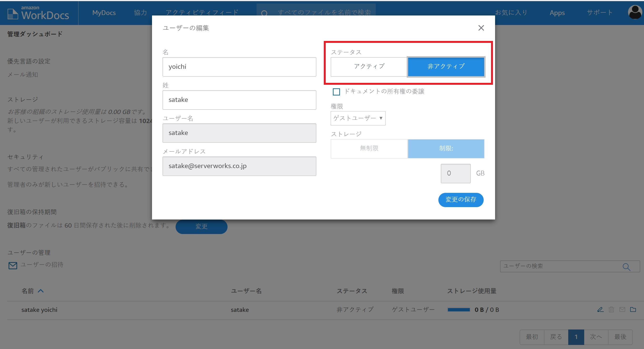Click 権限 column header
This screenshot has width=644, height=349.
coord(397,291)
